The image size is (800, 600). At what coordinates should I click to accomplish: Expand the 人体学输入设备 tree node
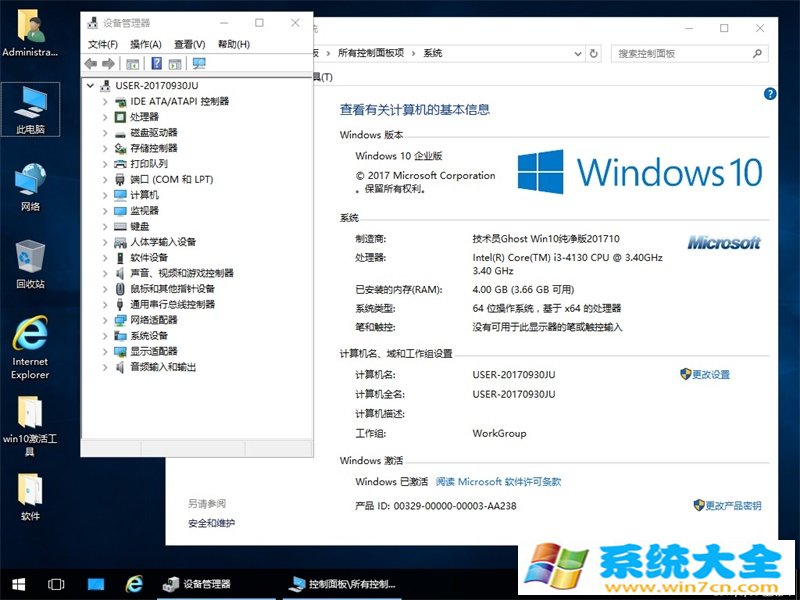click(x=105, y=242)
